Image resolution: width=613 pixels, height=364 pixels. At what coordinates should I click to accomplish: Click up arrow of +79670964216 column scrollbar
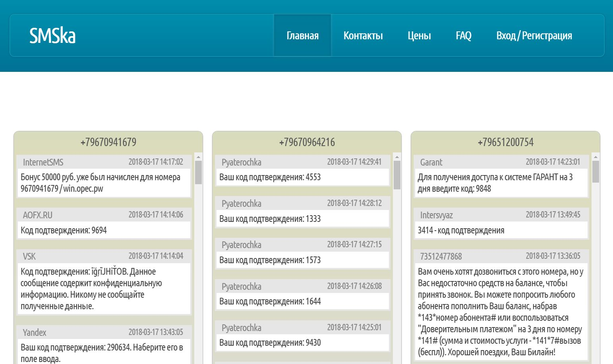[x=397, y=157]
